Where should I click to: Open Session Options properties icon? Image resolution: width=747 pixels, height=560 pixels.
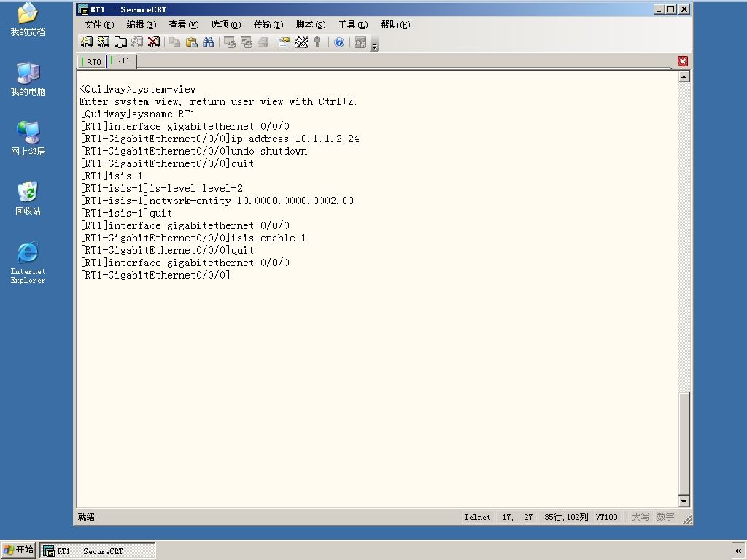(285, 42)
